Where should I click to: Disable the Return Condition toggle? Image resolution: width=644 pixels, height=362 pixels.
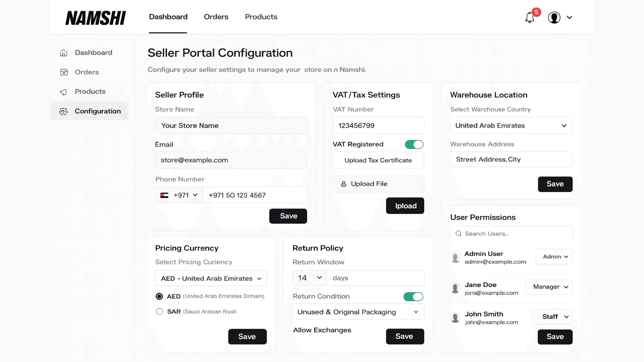[413, 296]
